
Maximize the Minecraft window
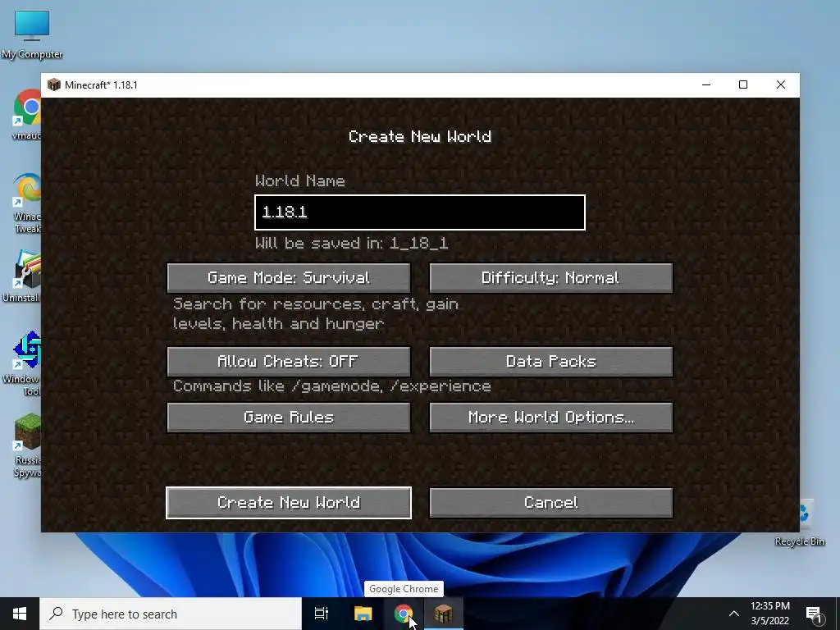click(743, 84)
